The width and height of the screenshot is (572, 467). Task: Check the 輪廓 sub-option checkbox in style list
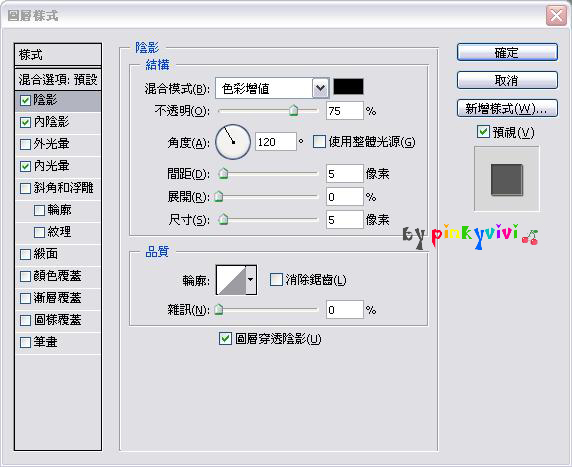coord(39,210)
